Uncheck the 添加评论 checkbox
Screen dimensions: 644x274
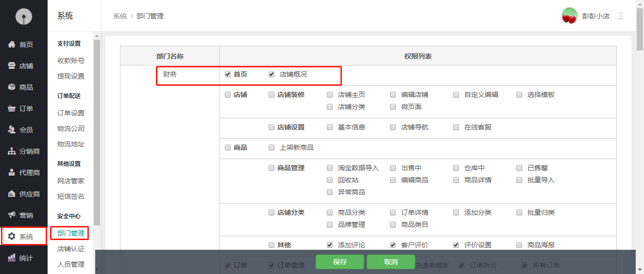(x=330, y=245)
